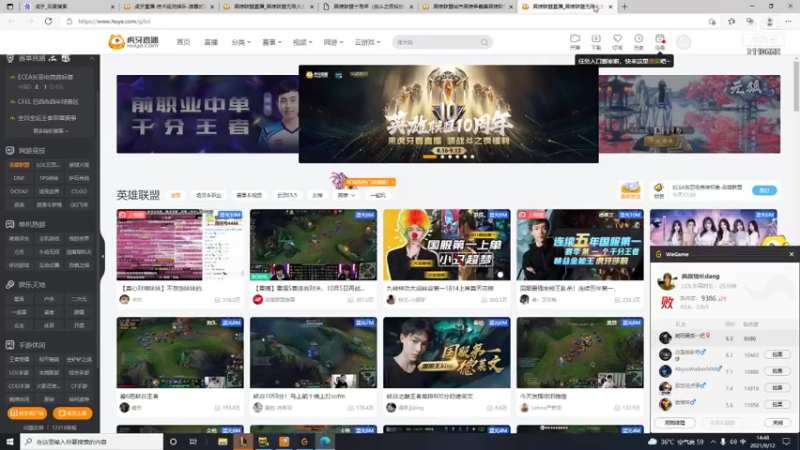The height and width of the screenshot is (450, 800).
Task: Open Microsoft Edge from the taskbar
Action: [325, 441]
